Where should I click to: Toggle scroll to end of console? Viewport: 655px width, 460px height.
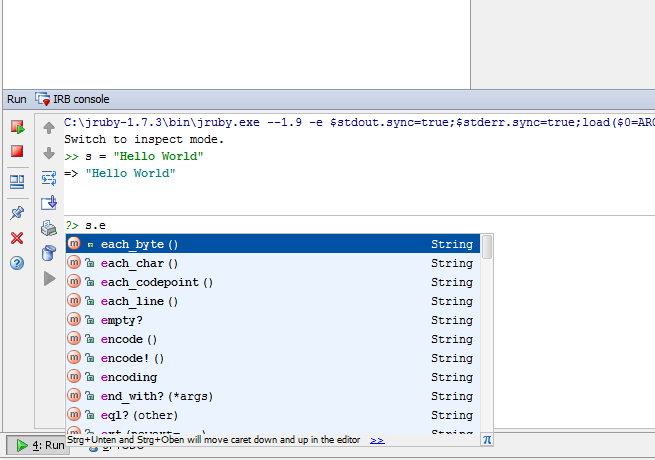click(49, 203)
